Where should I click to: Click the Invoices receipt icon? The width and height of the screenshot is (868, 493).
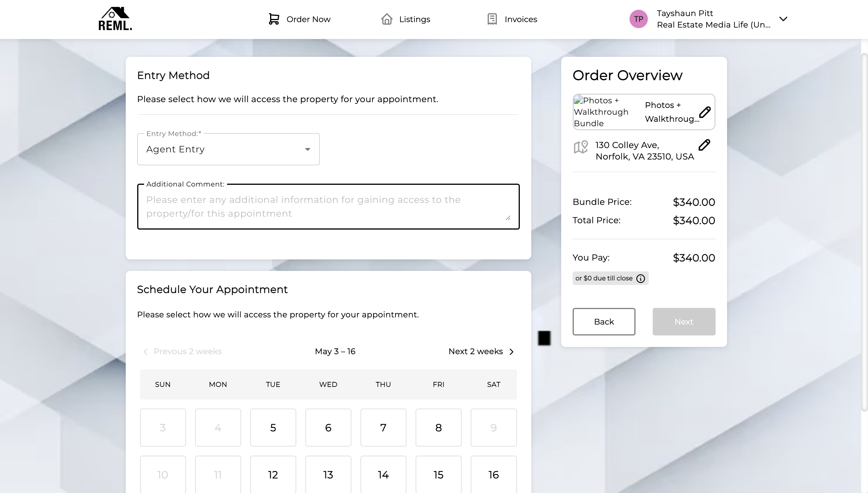[x=492, y=19]
